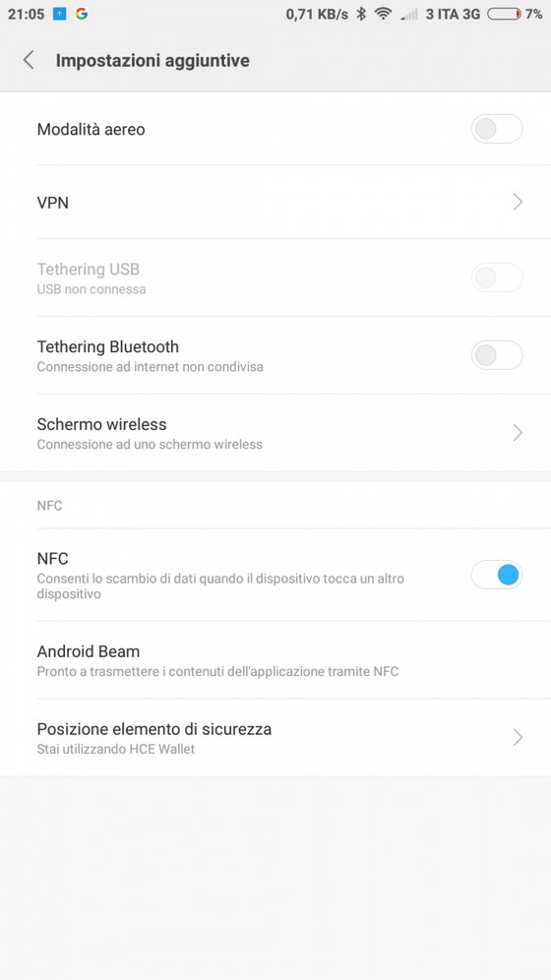Enable the Modalità aereo switch
This screenshot has width=551, height=980.
pos(497,129)
